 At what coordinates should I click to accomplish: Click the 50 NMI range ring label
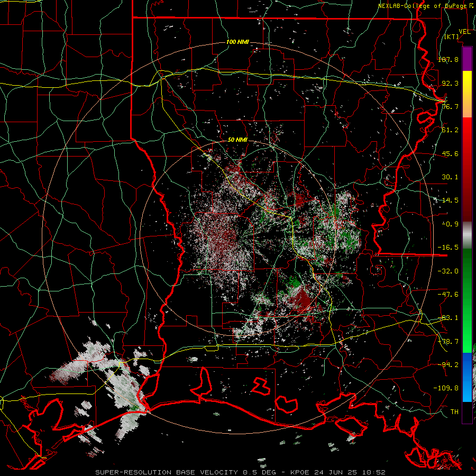pyautogui.click(x=237, y=140)
